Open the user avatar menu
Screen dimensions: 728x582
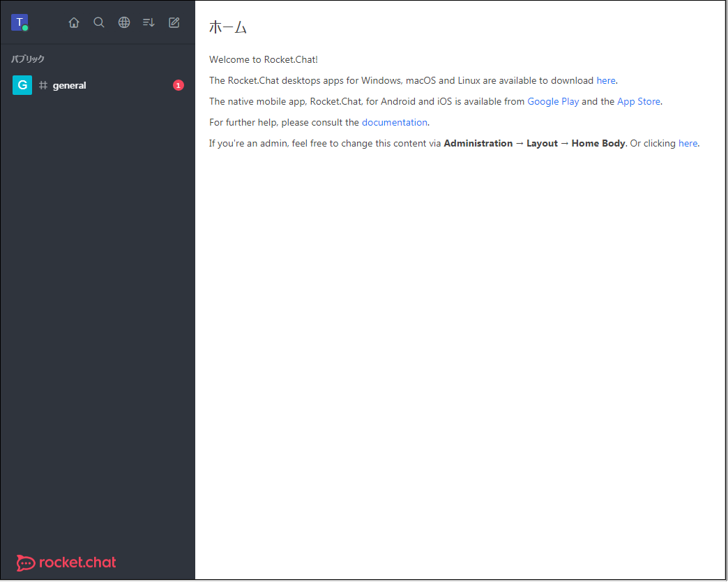(20, 22)
